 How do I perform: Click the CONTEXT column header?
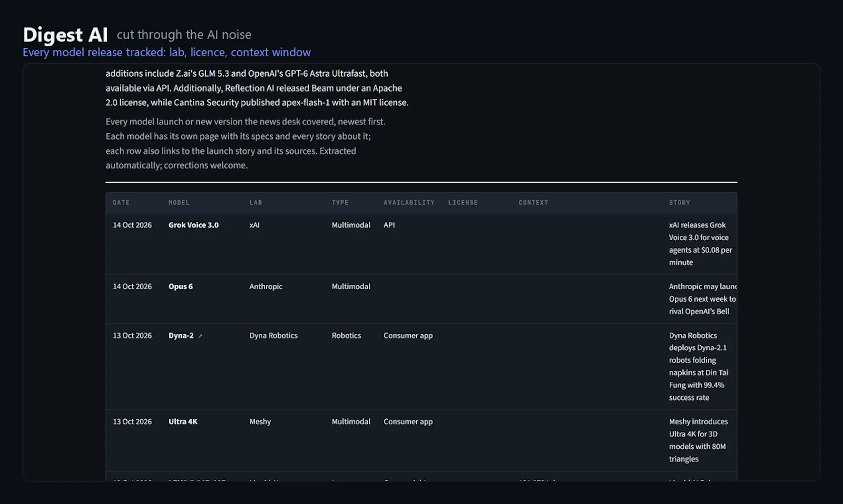click(x=533, y=202)
